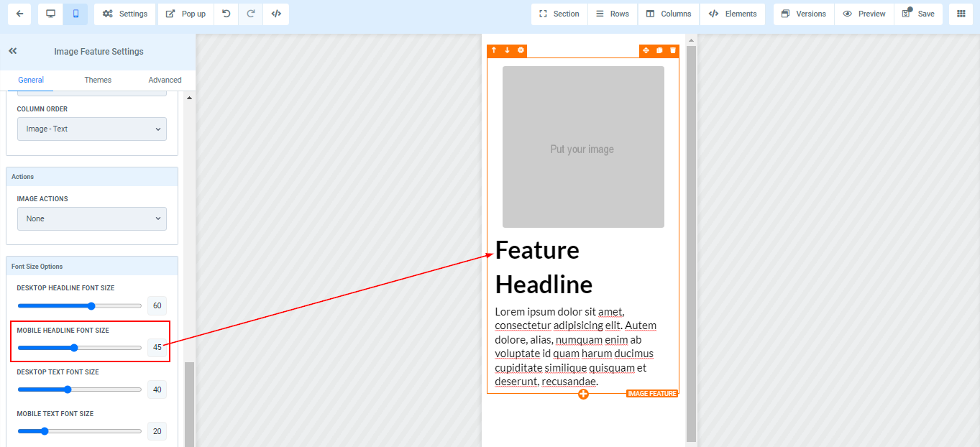
Task: Open the apps grid icon
Action: tap(961, 14)
